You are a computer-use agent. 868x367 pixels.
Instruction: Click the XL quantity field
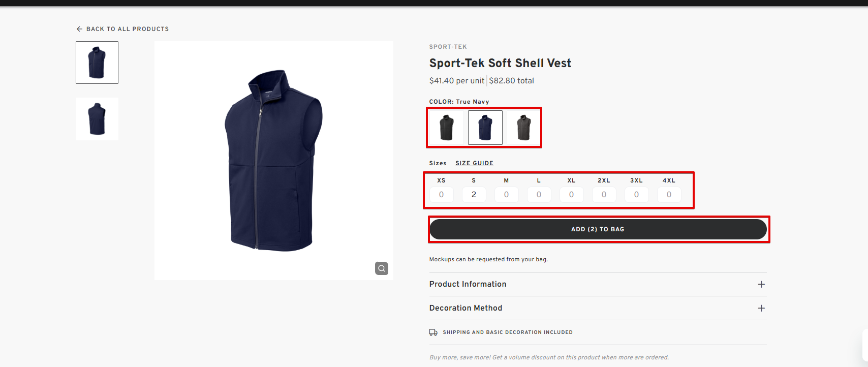tap(571, 195)
